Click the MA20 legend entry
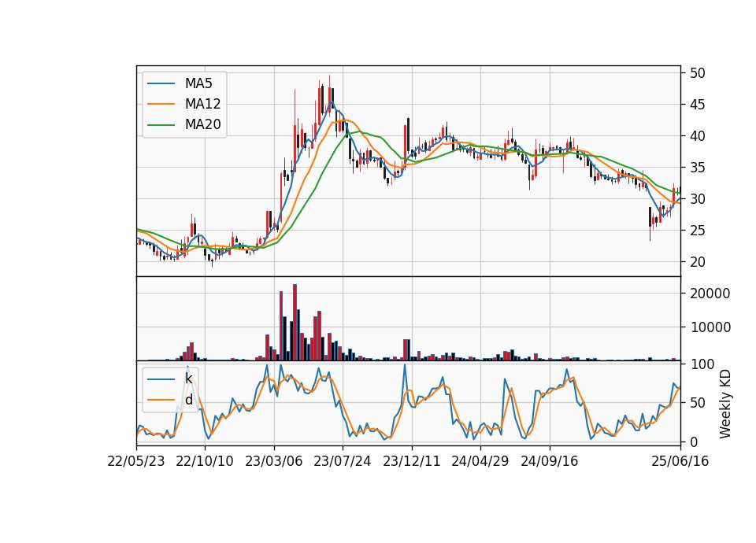This screenshot has height=543, width=756. tap(184, 124)
